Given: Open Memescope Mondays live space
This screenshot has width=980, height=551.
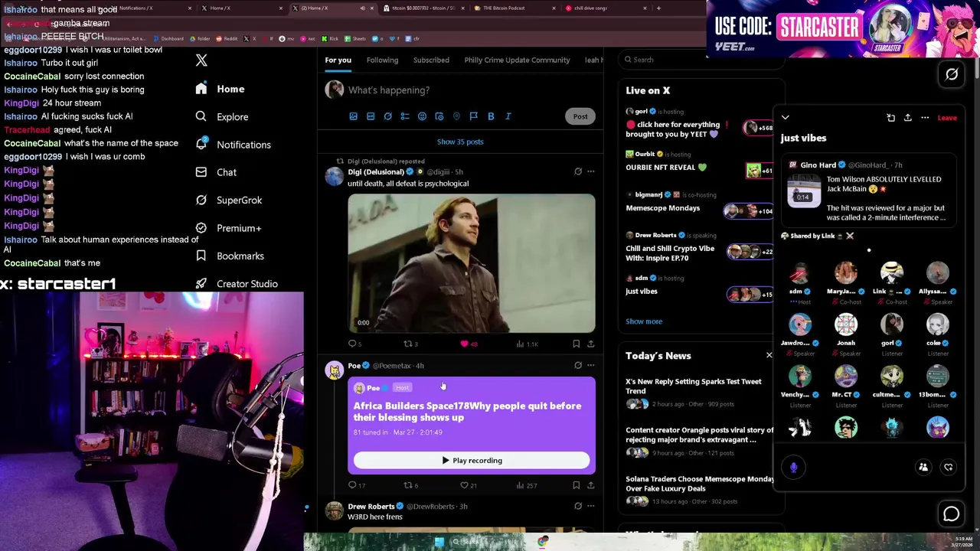Looking at the screenshot, I should click(662, 208).
